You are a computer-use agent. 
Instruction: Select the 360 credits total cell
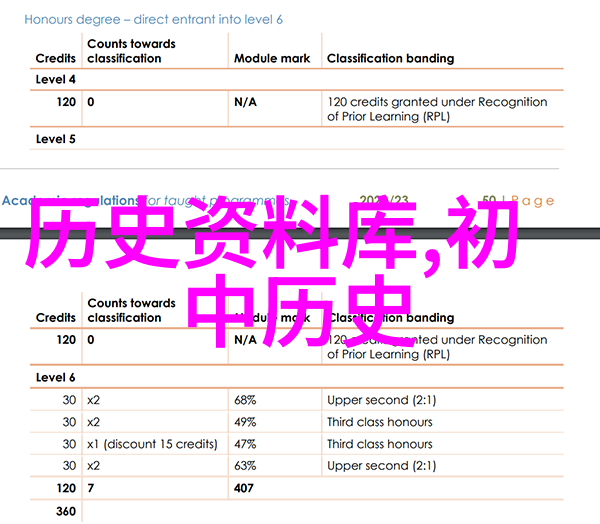(x=66, y=511)
